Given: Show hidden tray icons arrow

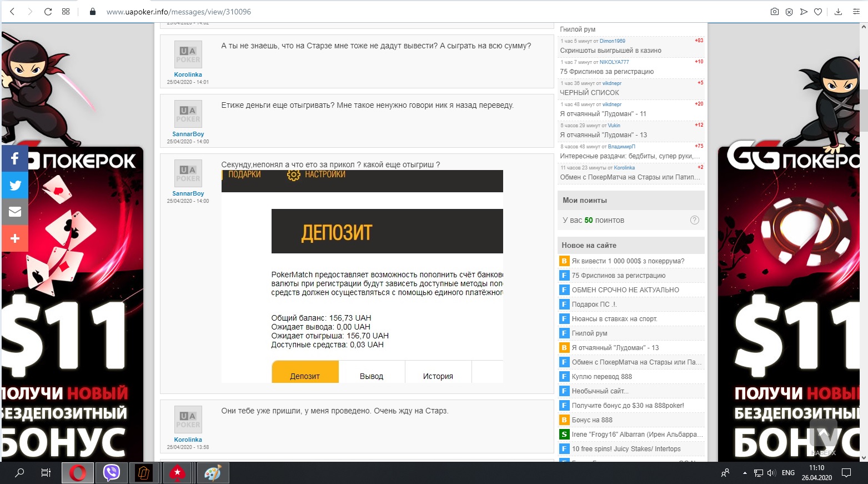Looking at the screenshot, I should pyautogui.click(x=745, y=473).
